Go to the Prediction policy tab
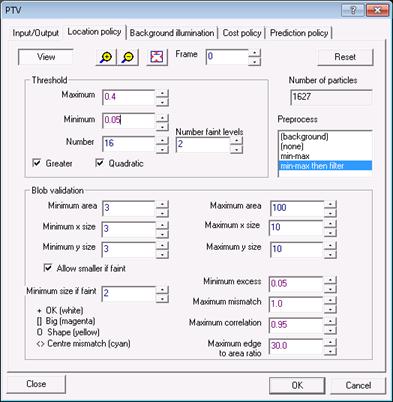 (299, 33)
